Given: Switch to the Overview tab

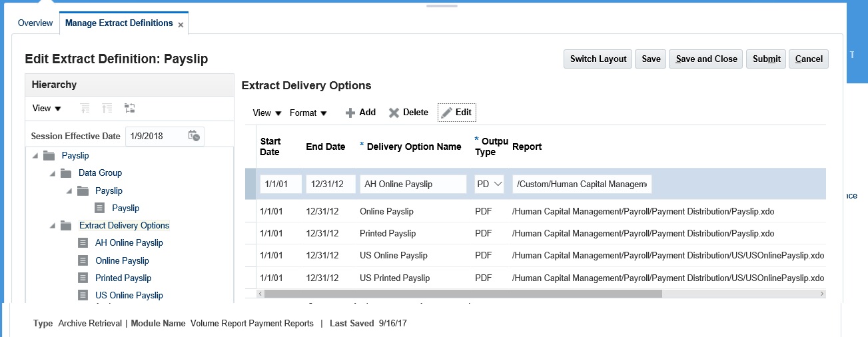Looking at the screenshot, I should coord(35,23).
